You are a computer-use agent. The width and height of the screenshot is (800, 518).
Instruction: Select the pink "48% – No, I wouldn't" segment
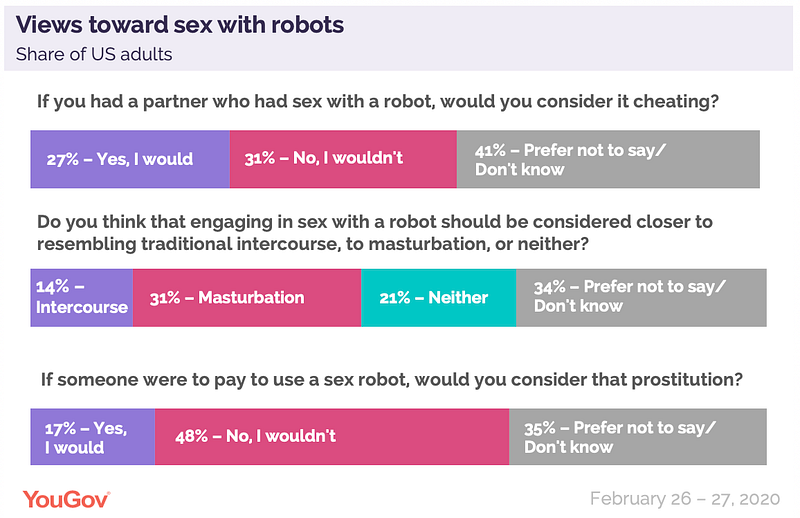click(332, 437)
